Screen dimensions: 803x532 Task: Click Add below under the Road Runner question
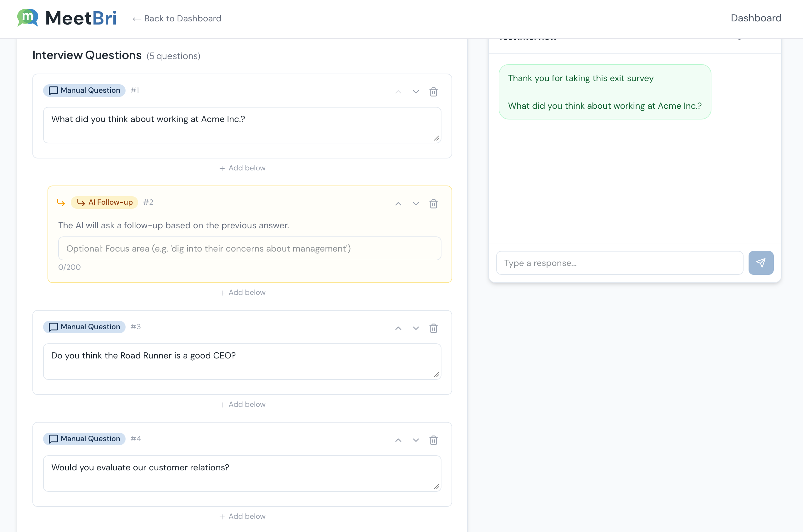[242, 404]
